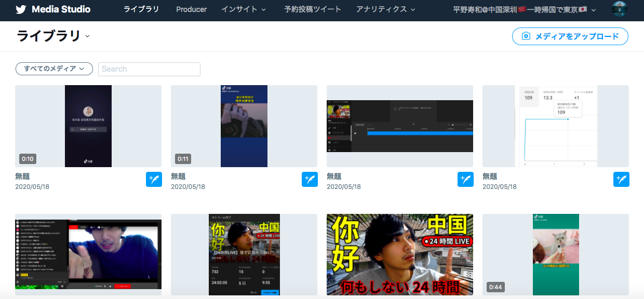Expand the ライブラリ heading chevron

click(87, 36)
